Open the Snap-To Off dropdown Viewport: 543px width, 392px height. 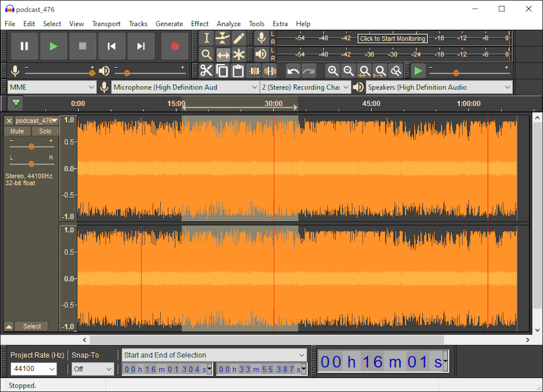coord(92,369)
